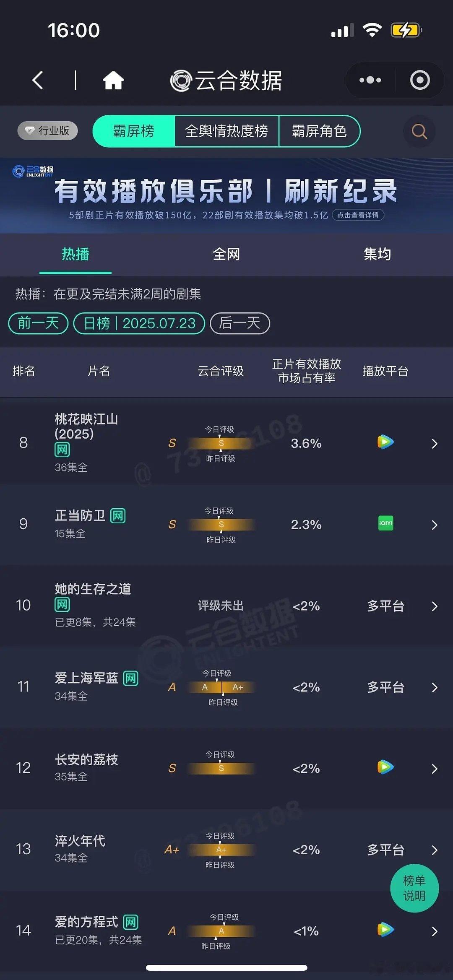This screenshot has height=980, width=453.
Task: Tap the mini-program close circle icon
Action: point(420,80)
